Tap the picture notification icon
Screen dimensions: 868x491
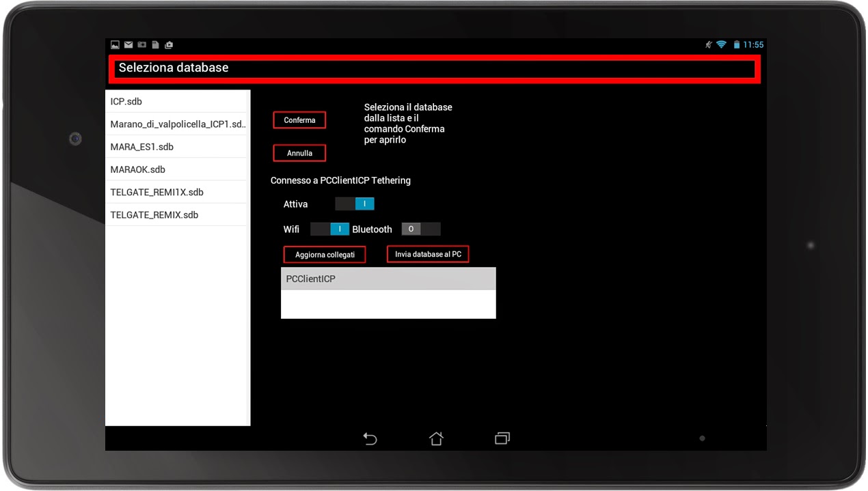click(115, 45)
